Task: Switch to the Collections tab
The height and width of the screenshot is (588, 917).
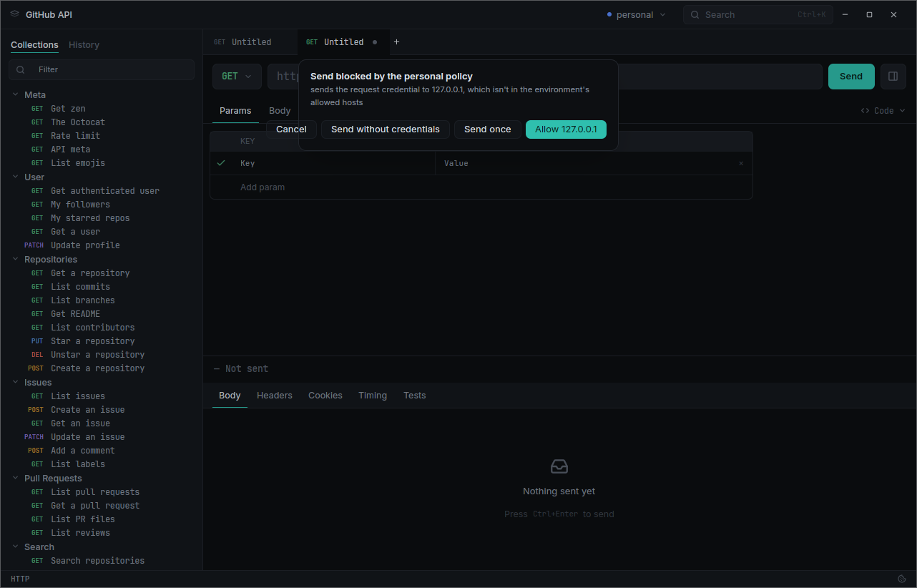Action: click(x=34, y=45)
